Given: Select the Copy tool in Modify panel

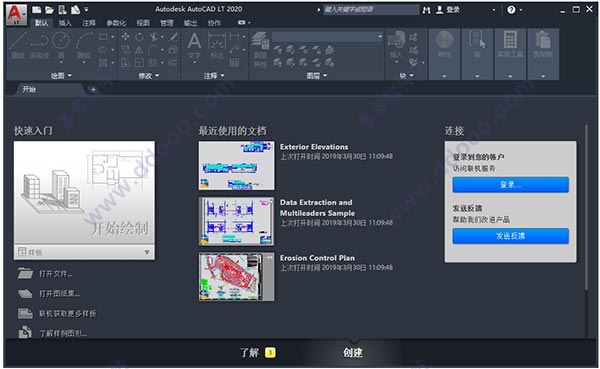Looking at the screenshot, I should [x=125, y=50].
